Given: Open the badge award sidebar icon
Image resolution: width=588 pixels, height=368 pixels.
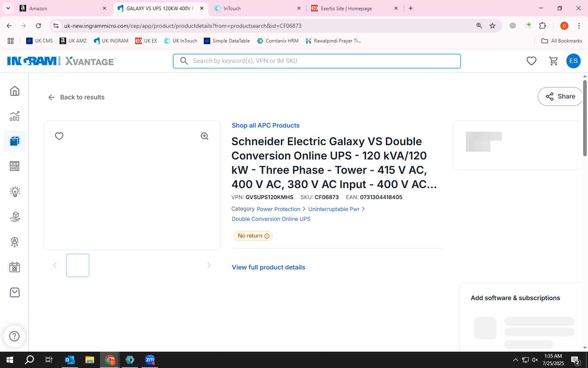Looking at the screenshot, I should pyautogui.click(x=15, y=242).
